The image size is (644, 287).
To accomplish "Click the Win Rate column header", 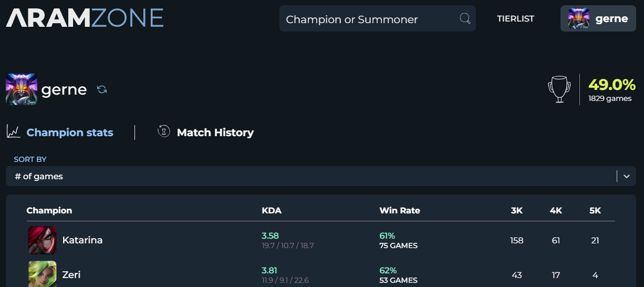I will click(400, 211).
